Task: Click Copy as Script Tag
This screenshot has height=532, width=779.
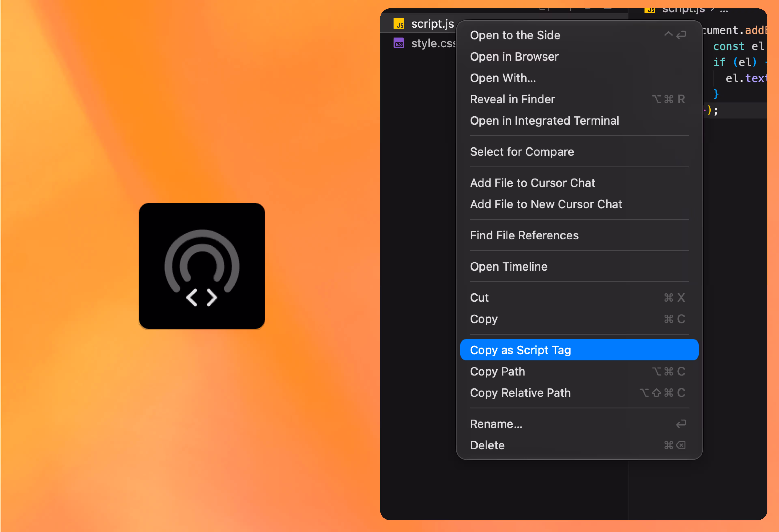Action: click(x=579, y=350)
